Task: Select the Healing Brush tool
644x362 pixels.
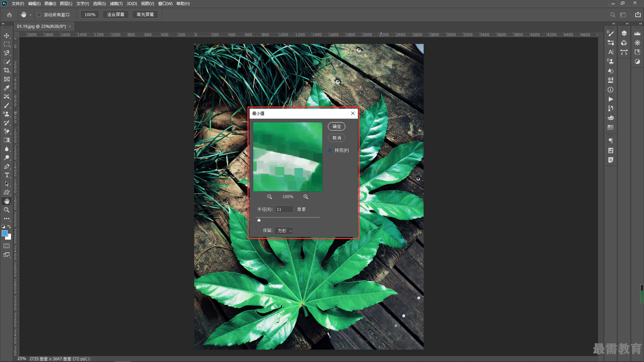Action: click(x=7, y=97)
